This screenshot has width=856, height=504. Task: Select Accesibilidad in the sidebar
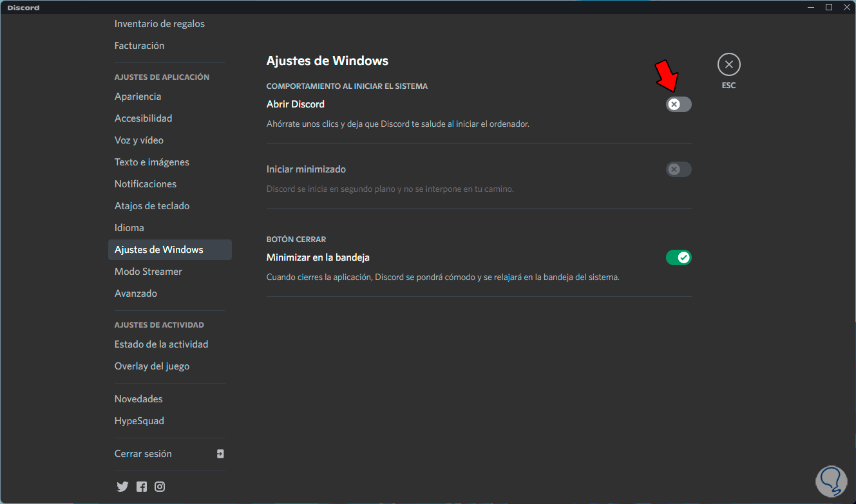point(170,118)
